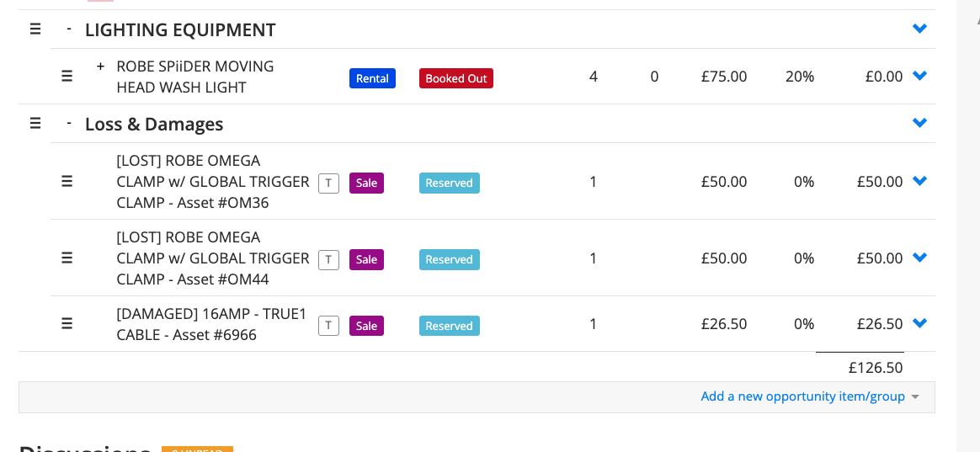This screenshot has height=452, width=980.
Task: Click drag handle for 16AMP TRUE1 cable row
Action: pos(67,323)
